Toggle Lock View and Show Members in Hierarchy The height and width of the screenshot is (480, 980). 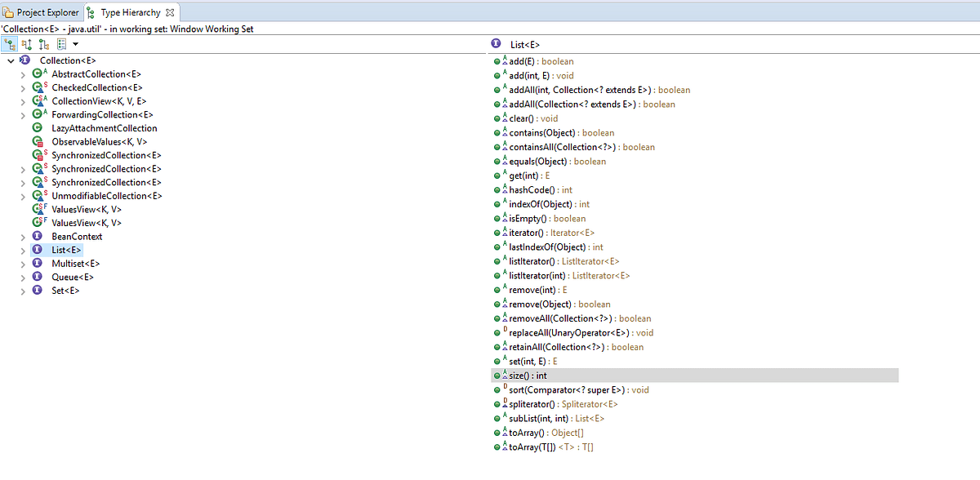tap(62, 43)
